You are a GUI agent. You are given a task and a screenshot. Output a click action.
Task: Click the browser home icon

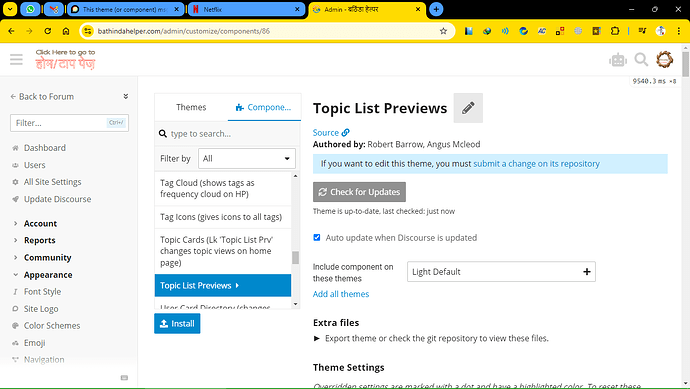tap(66, 31)
